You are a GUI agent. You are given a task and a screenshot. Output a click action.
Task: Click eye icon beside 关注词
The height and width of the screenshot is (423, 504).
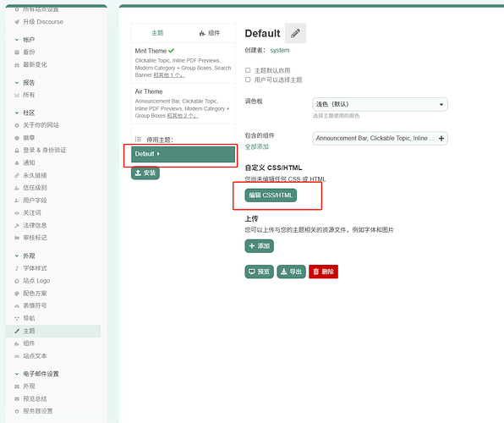click(x=17, y=213)
